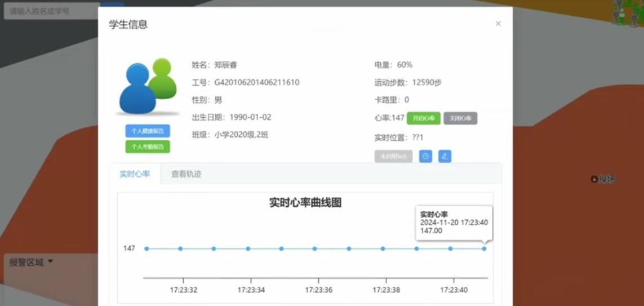Click the blue pencil edit icon button
644x306 pixels.
tap(445, 156)
